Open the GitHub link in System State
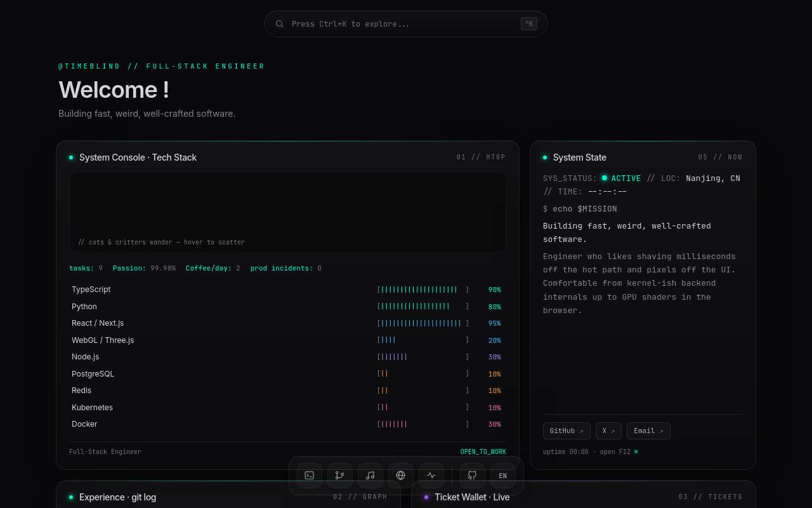 (x=566, y=431)
